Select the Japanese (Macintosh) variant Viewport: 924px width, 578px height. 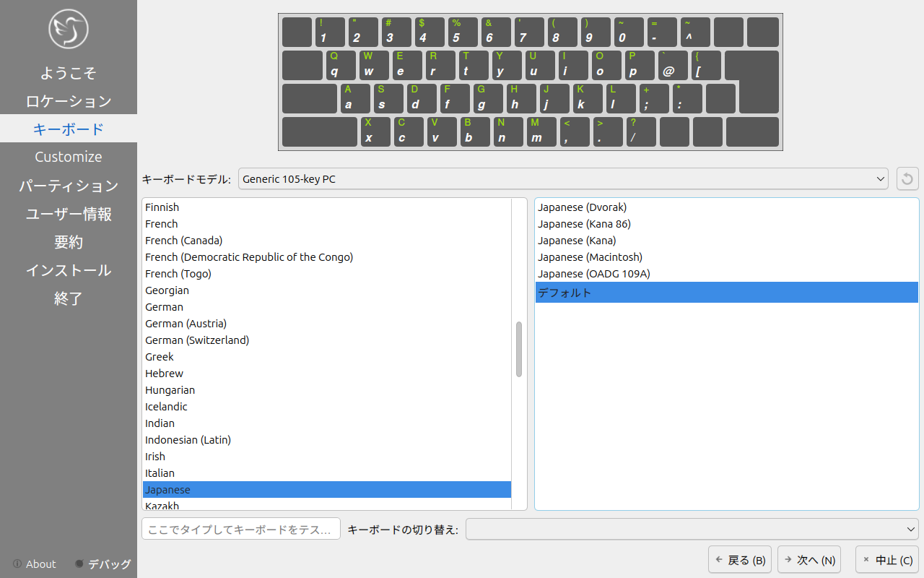click(x=726, y=257)
